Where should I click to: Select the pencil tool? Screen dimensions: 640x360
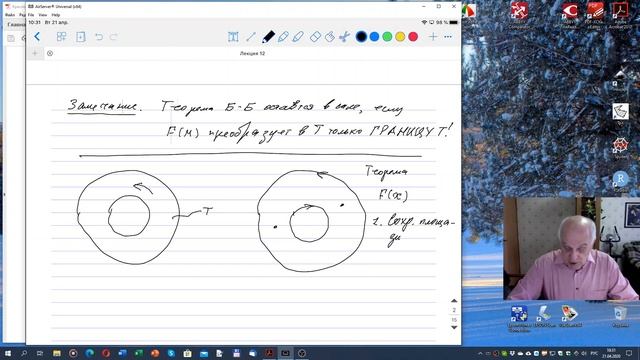[283, 37]
